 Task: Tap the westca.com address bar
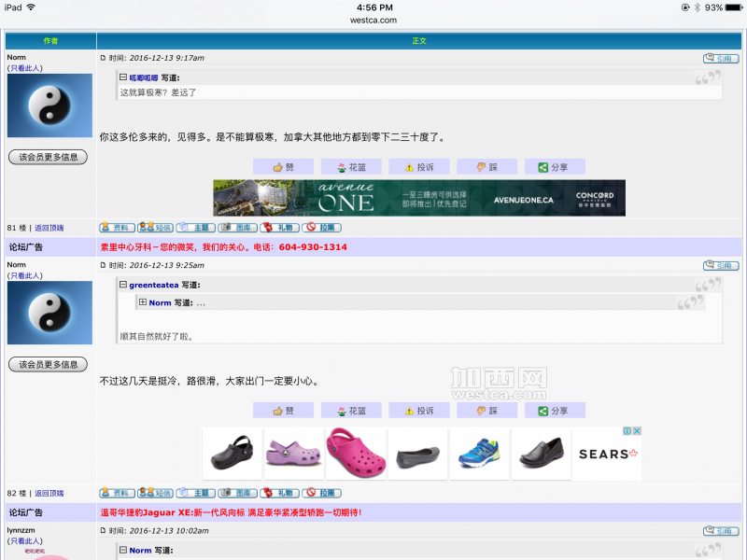point(373,20)
